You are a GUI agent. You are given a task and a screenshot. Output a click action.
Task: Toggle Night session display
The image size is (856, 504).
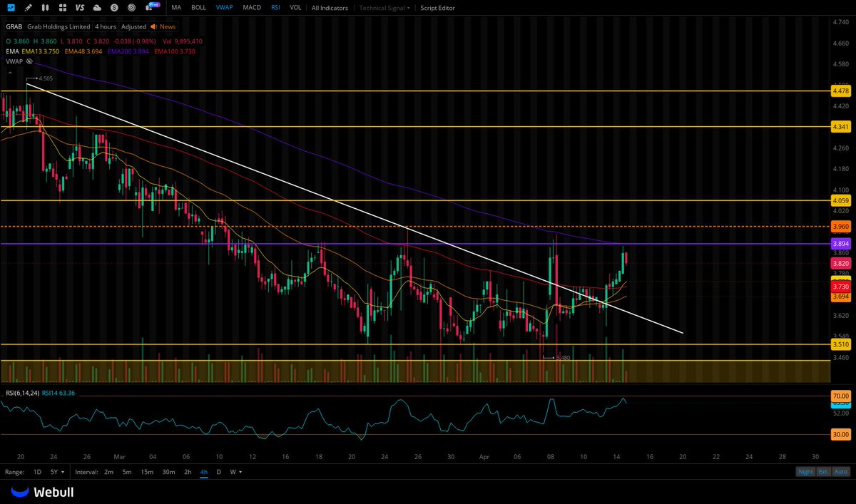pyautogui.click(x=804, y=472)
